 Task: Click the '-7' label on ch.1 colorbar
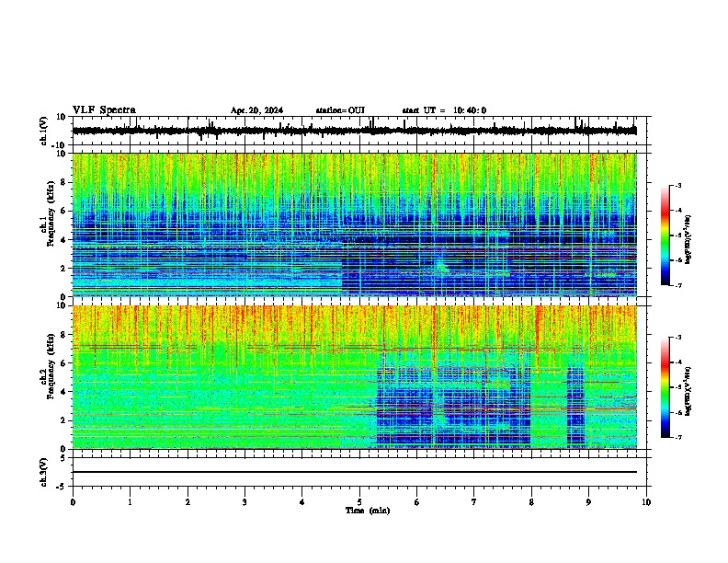click(677, 285)
